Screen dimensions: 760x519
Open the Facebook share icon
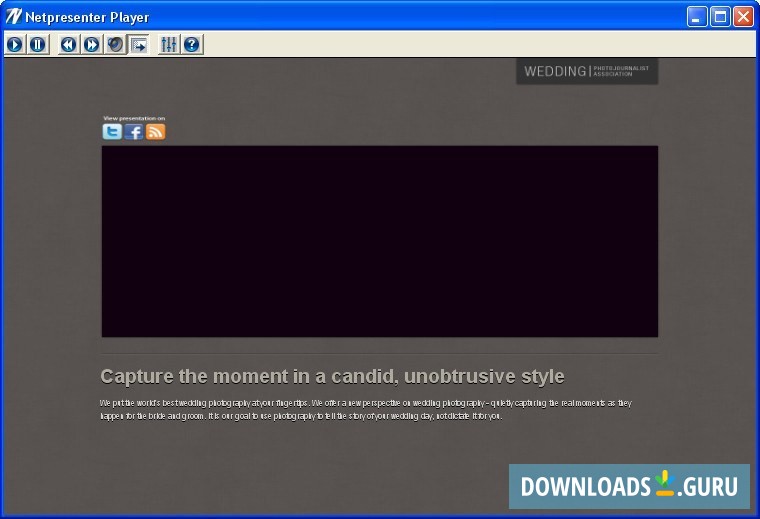[134, 131]
